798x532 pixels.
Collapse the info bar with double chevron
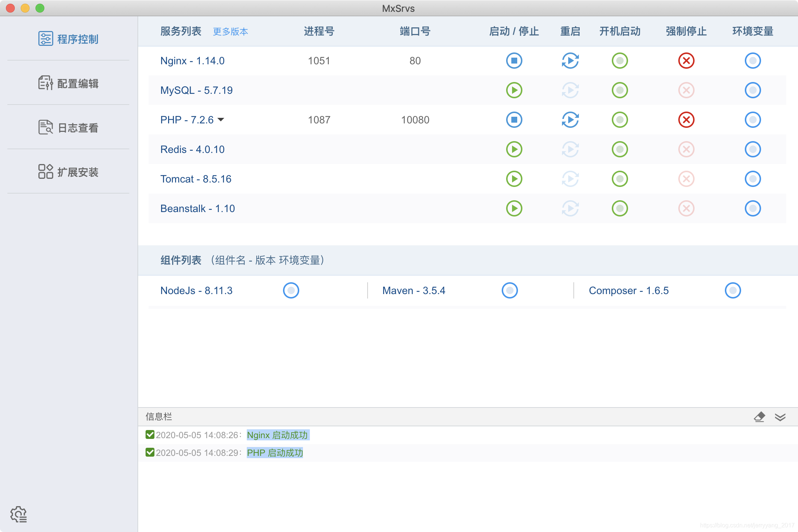(x=780, y=417)
